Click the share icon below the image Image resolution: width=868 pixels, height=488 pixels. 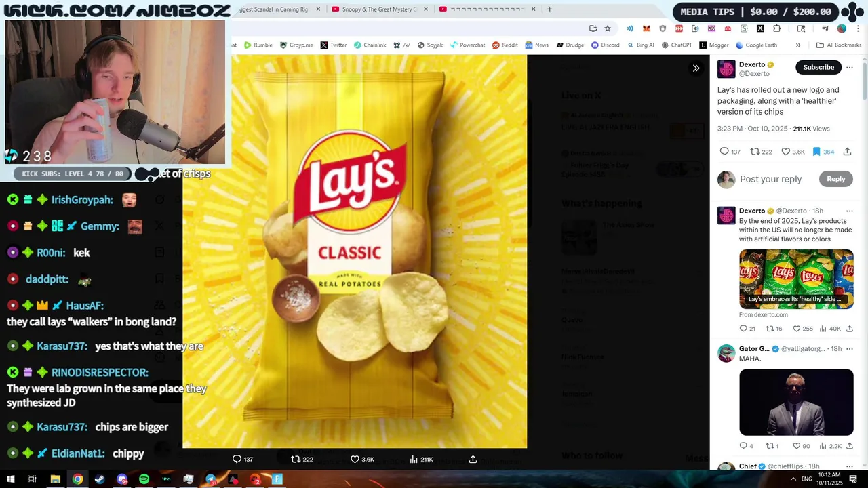click(473, 459)
